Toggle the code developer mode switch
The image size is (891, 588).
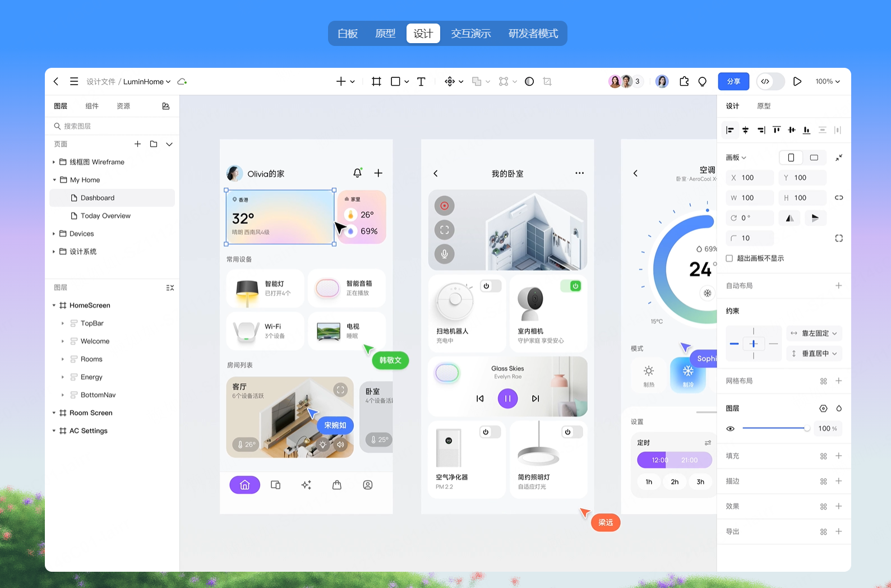coord(770,81)
